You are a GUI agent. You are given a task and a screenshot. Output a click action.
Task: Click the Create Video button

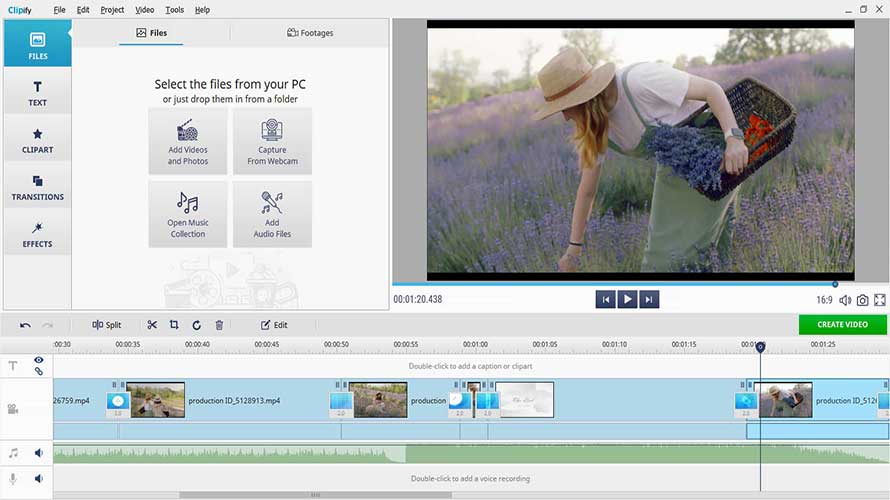click(842, 324)
